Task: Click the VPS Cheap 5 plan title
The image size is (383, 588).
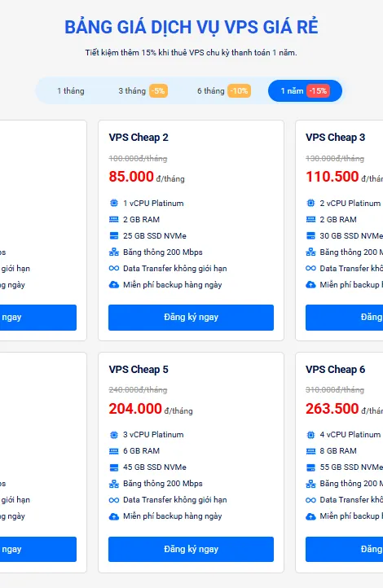Action: 139,370
